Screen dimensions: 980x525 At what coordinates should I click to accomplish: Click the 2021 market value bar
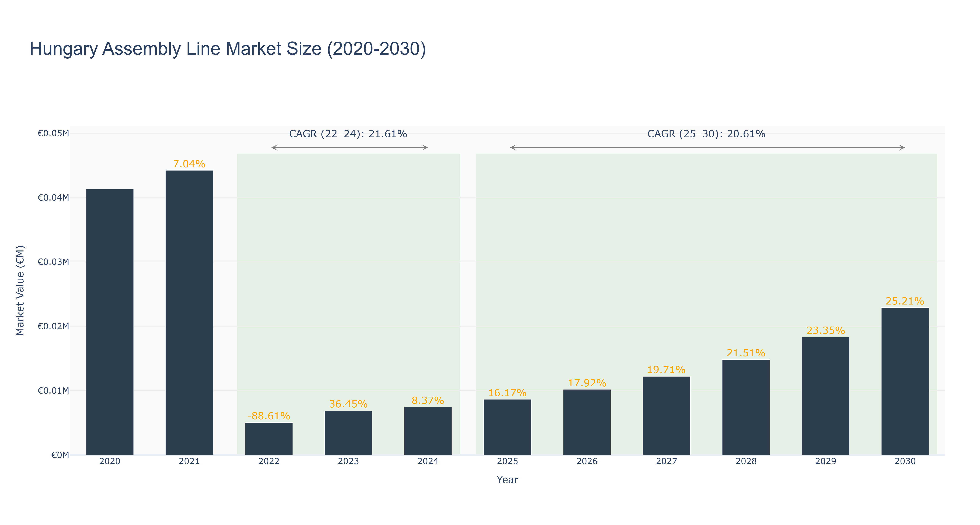[x=189, y=313]
